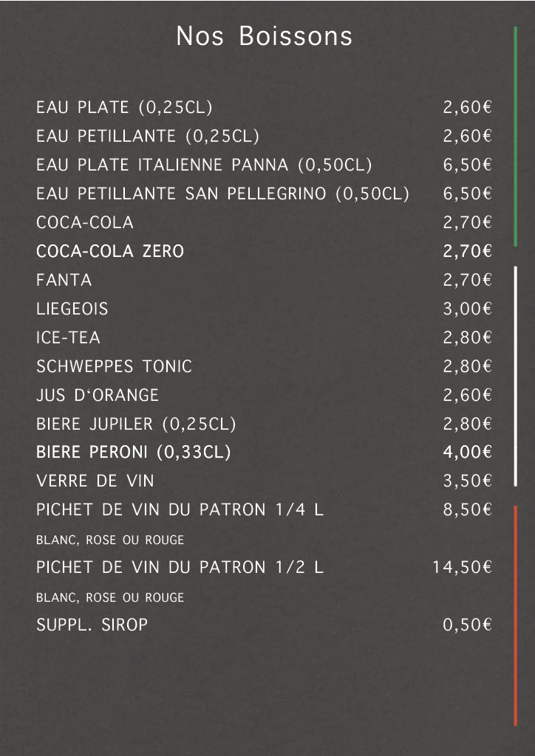Image resolution: width=535 pixels, height=756 pixels.
Task: Select the Liegeois item
Action: pyautogui.click(x=72, y=309)
